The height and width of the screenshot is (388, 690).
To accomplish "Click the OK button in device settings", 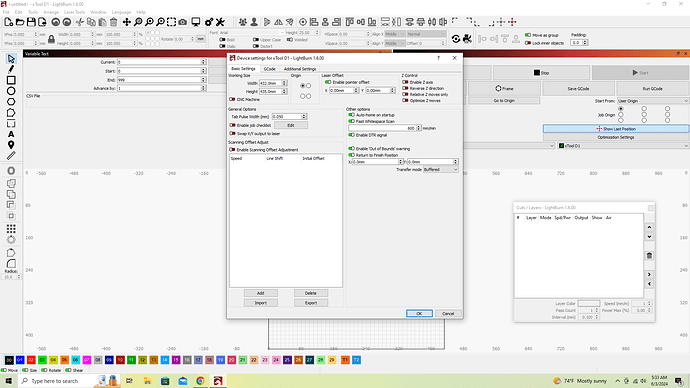I will point(419,313).
